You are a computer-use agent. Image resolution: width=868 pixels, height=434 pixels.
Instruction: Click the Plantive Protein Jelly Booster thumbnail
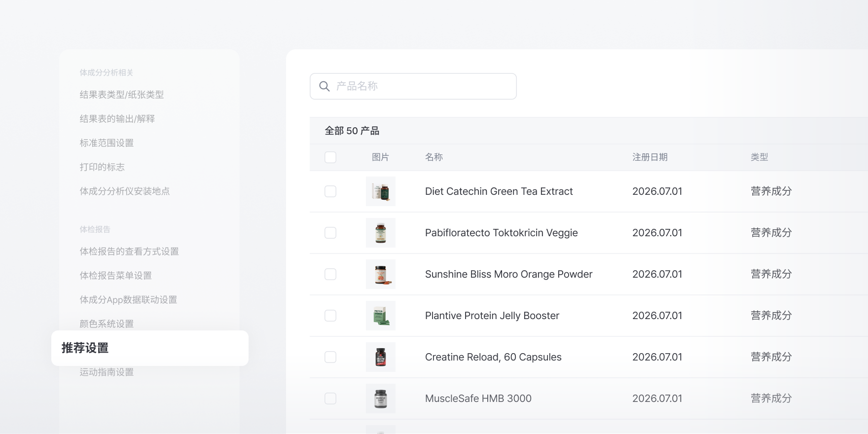click(x=381, y=316)
